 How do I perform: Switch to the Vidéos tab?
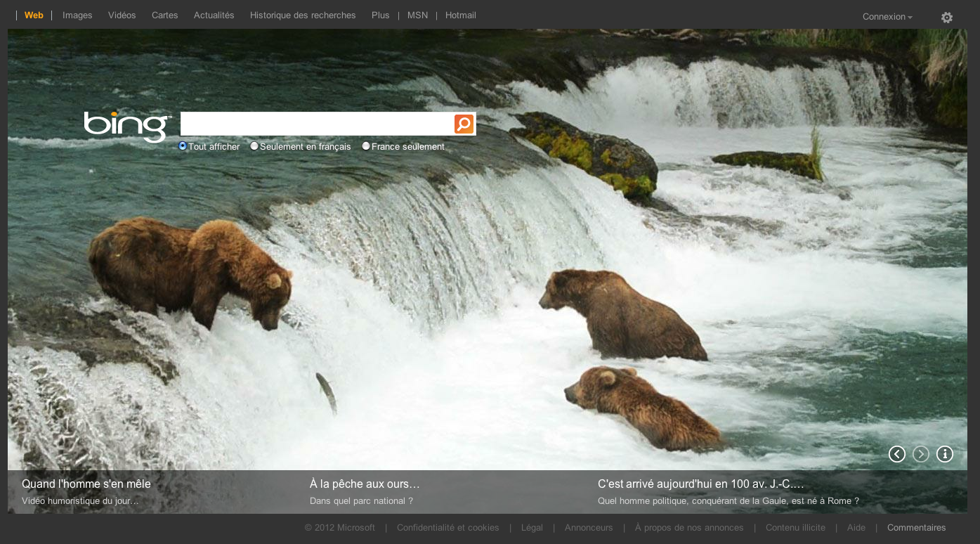coord(122,15)
